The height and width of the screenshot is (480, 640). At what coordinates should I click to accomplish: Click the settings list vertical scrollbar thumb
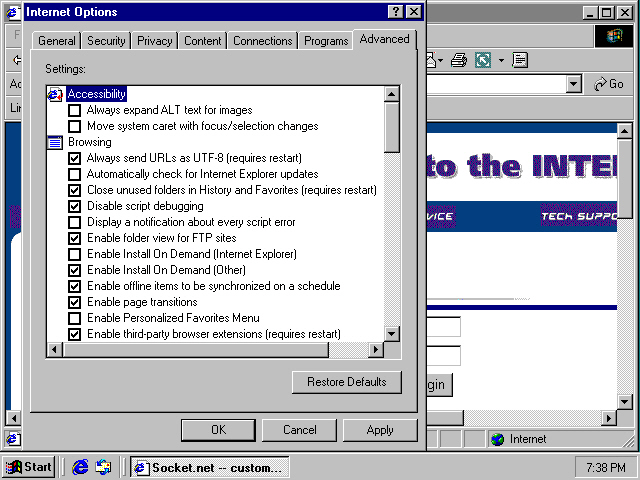pyautogui.click(x=392, y=127)
